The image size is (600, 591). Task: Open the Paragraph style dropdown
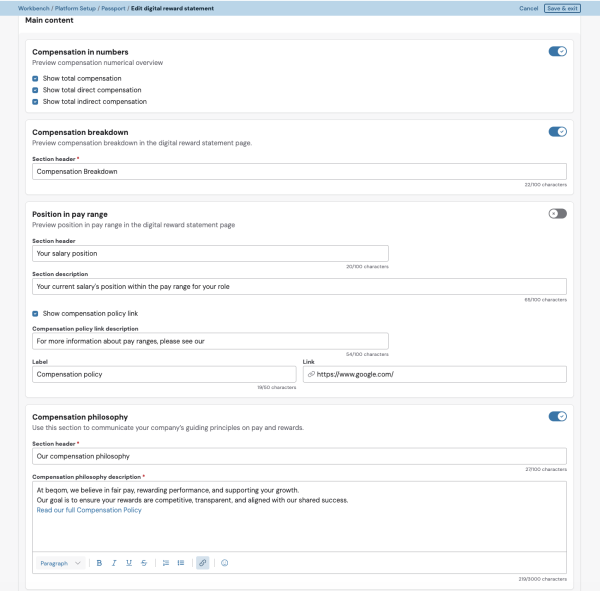click(60, 563)
